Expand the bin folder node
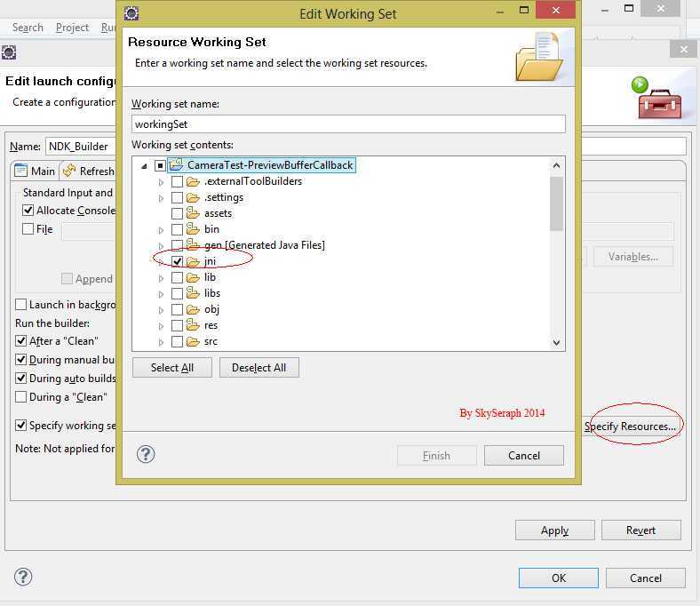Image resolution: width=700 pixels, height=606 pixels. 161,230
